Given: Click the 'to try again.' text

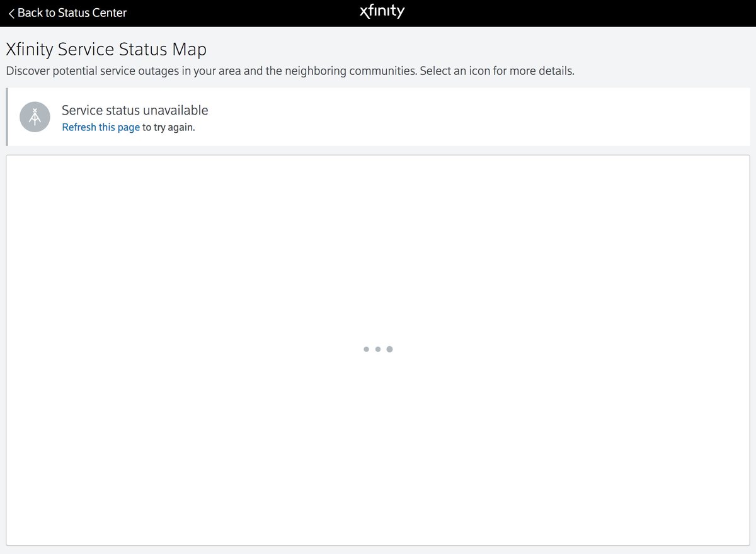Looking at the screenshot, I should point(169,127).
